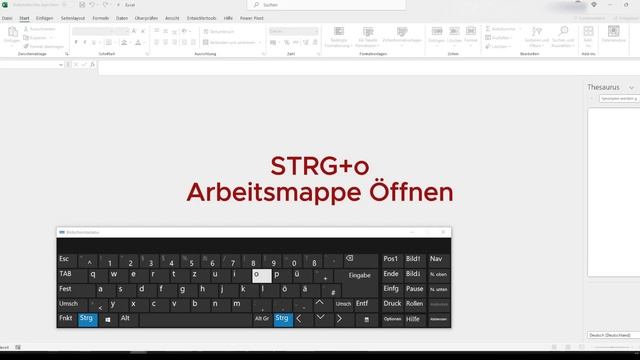
Task: Open the number format dropdown
Action: tap(316, 31)
